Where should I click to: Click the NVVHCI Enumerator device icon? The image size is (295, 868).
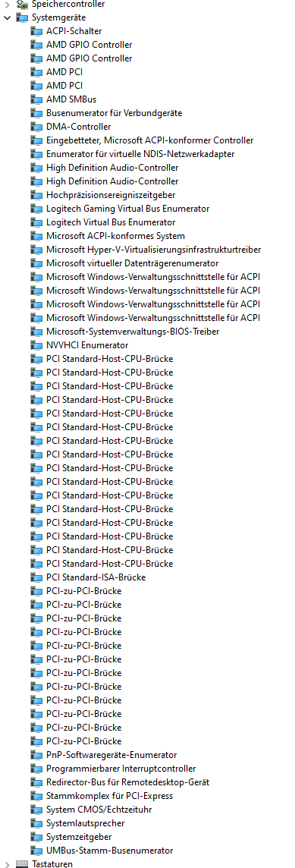point(36,345)
